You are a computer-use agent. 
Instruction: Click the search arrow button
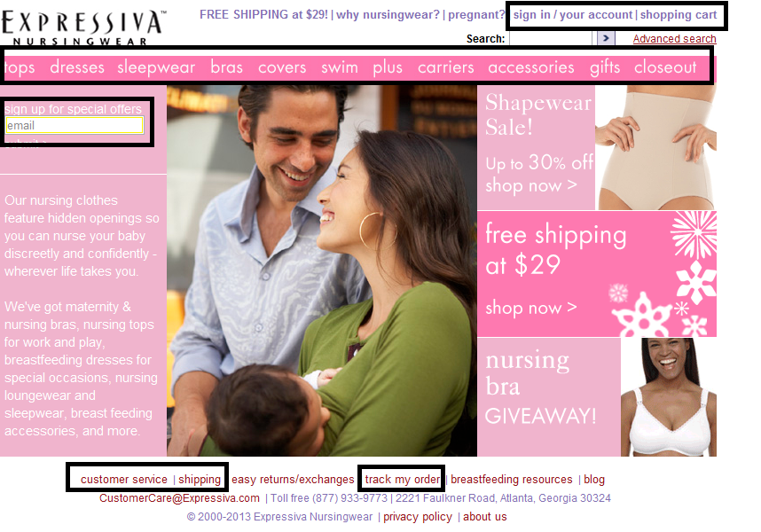606,38
